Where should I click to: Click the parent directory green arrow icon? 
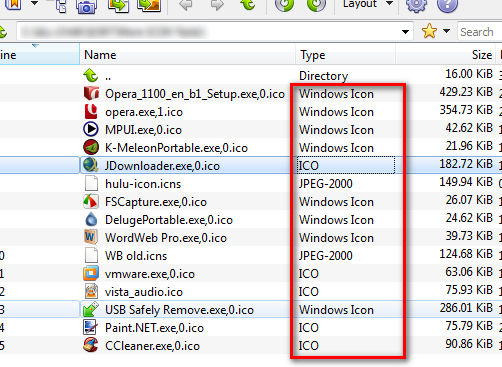tap(91, 75)
